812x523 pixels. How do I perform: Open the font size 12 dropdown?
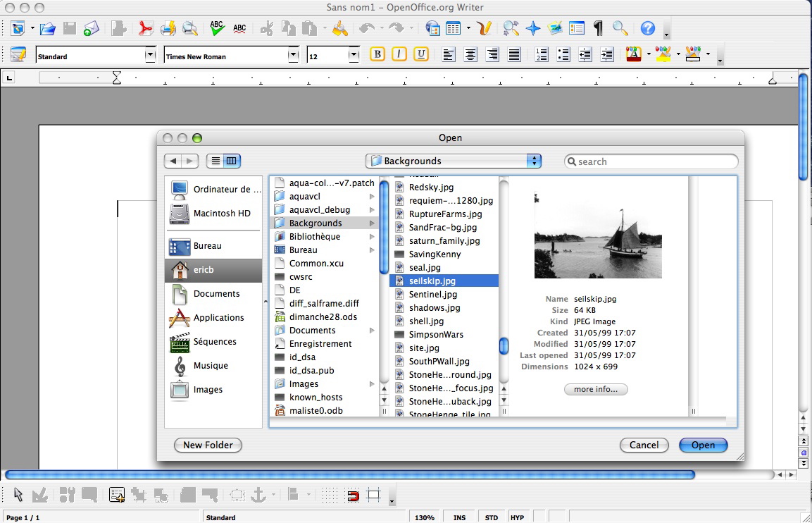[x=354, y=55]
